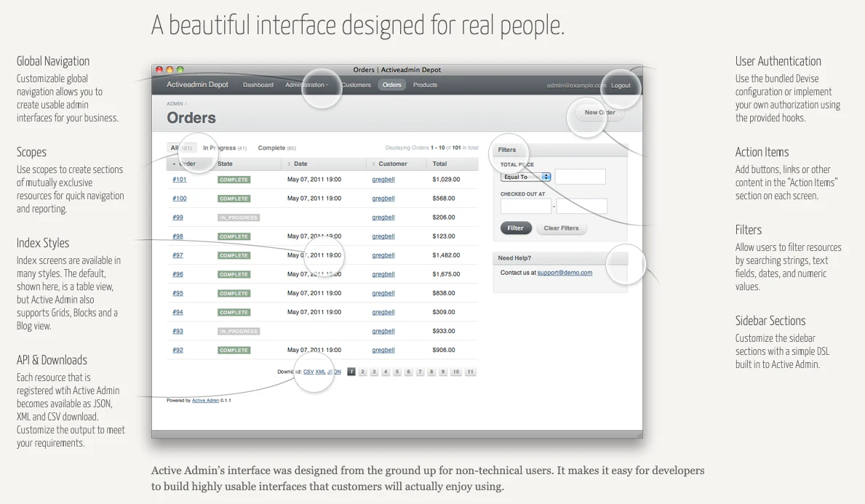Image resolution: width=865 pixels, height=504 pixels.
Task: Open the Equal To filter dropdown
Action: (x=526, y=177)
